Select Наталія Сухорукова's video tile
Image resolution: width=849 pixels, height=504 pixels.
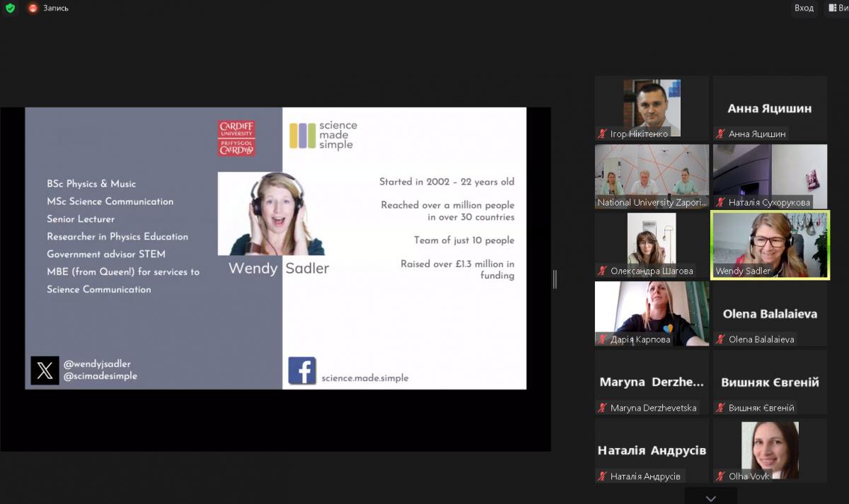770,177
